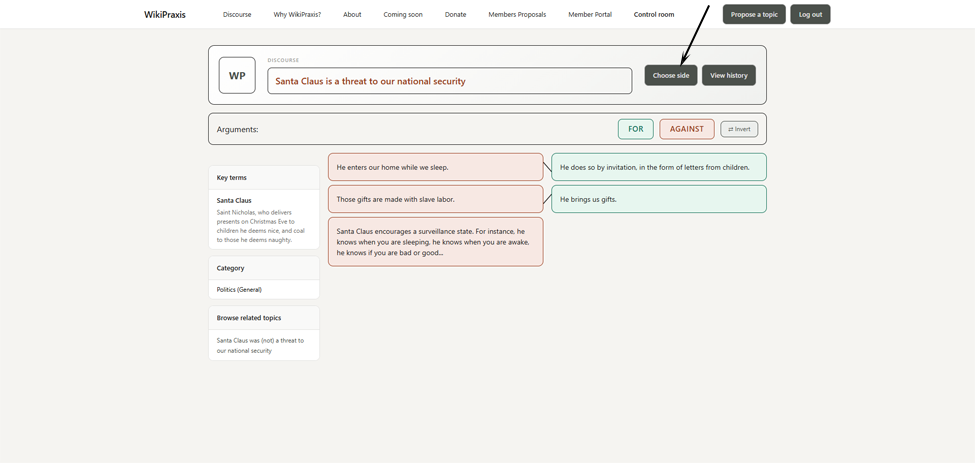Screen dimensions: 975x463
Task: Open the Coming soon page
Action: [403, 14]
